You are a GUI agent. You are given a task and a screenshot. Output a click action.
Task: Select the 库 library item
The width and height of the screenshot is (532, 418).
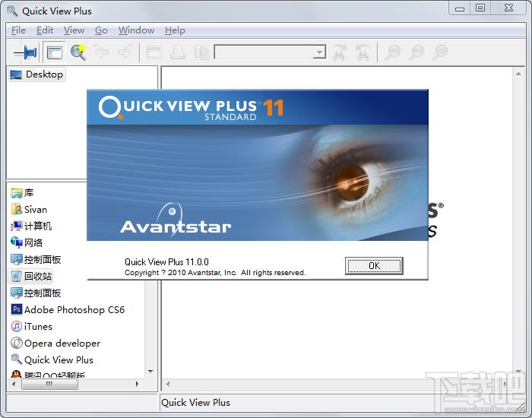22,193
